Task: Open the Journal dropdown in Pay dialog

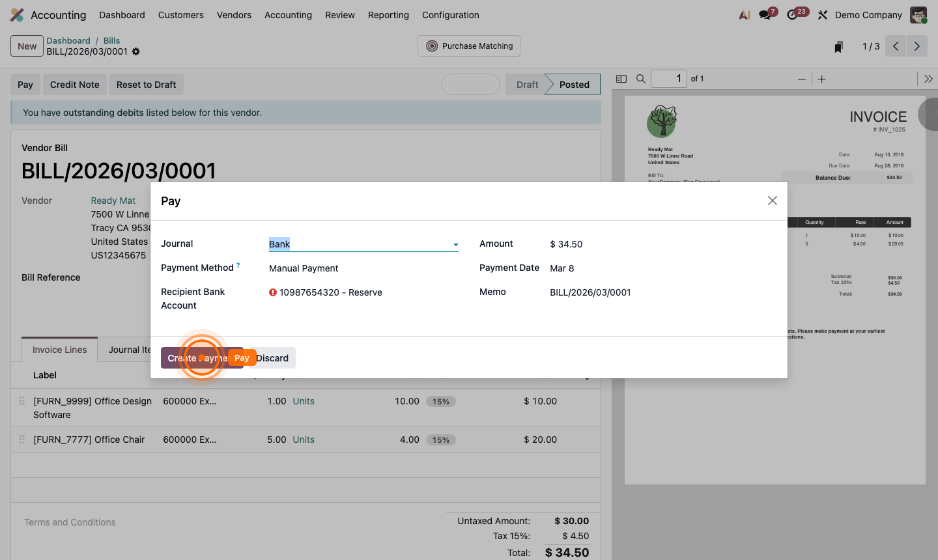Action: pos(455,244)
